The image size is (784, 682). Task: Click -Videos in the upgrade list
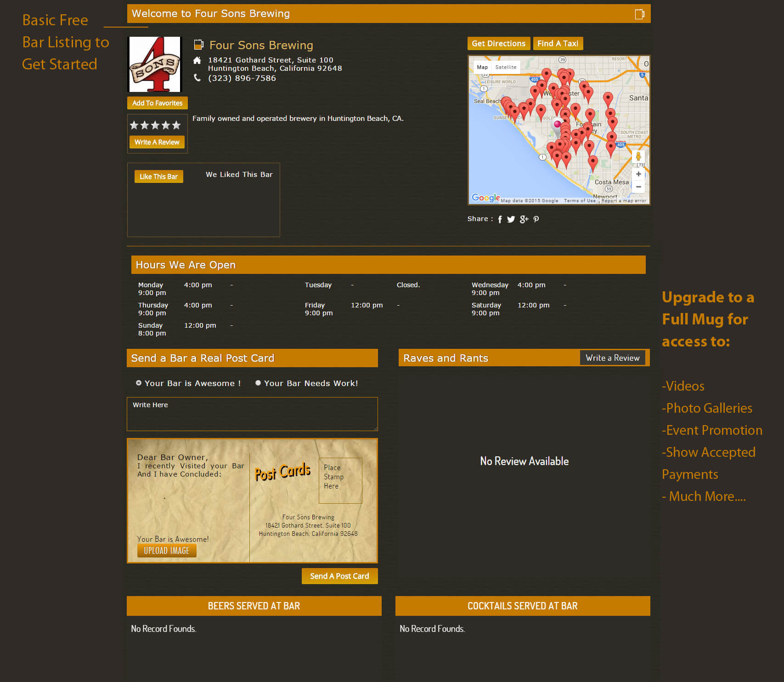click(683, 386)
